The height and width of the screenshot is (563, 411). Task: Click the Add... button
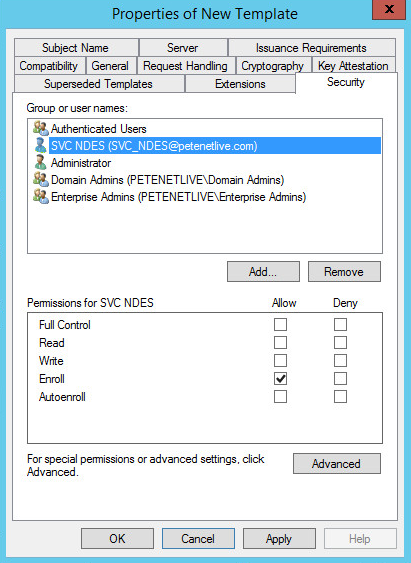tap(263, 272)
